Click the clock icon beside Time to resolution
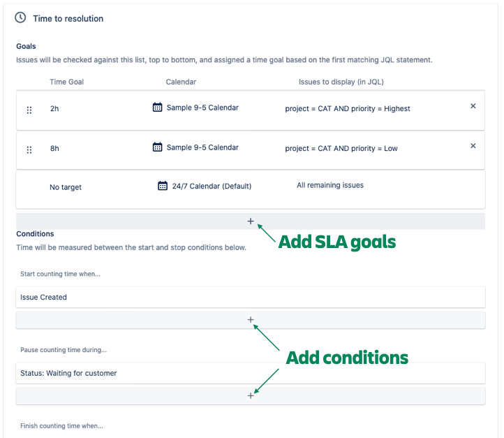The image size is (504, 438). point(20,18)
